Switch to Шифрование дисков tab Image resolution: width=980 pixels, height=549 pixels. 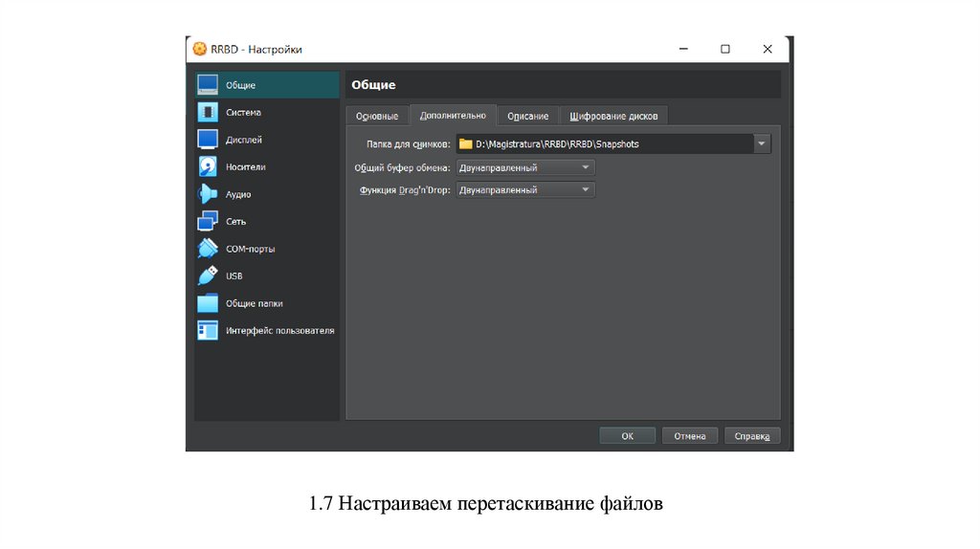[x=613, y=116]
